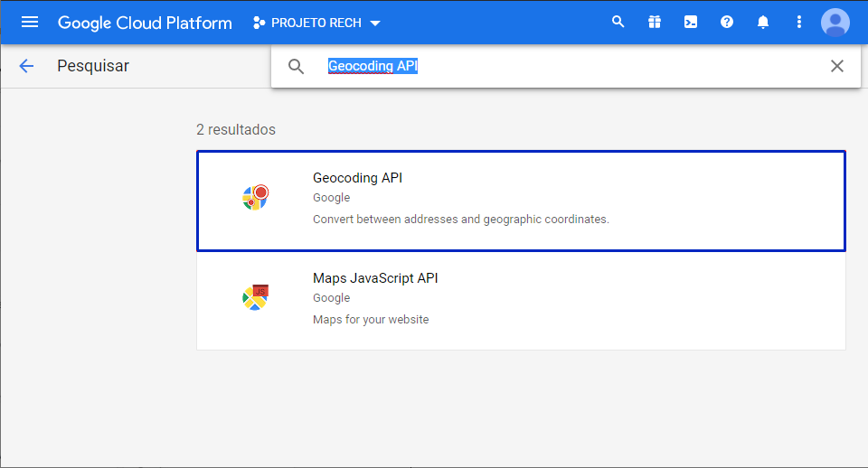Click the project hexagon dots icon
The width and height of the screenshot is (868, 468).
click(x=259, y=23)
